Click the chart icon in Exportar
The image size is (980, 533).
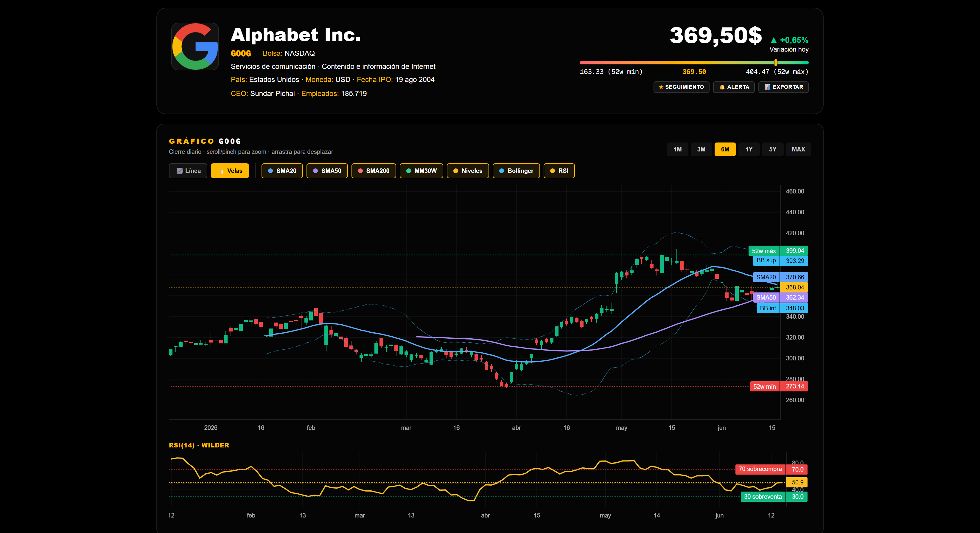pos(767,87)
